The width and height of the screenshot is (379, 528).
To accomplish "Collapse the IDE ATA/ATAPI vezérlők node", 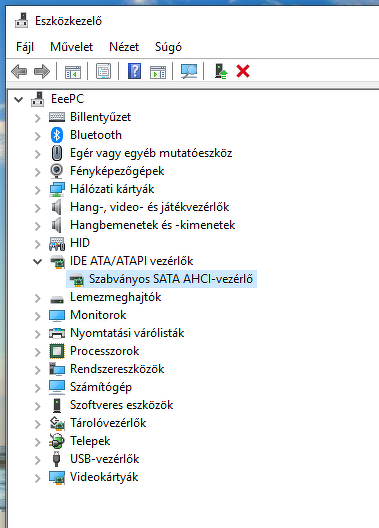I will 37,261.
